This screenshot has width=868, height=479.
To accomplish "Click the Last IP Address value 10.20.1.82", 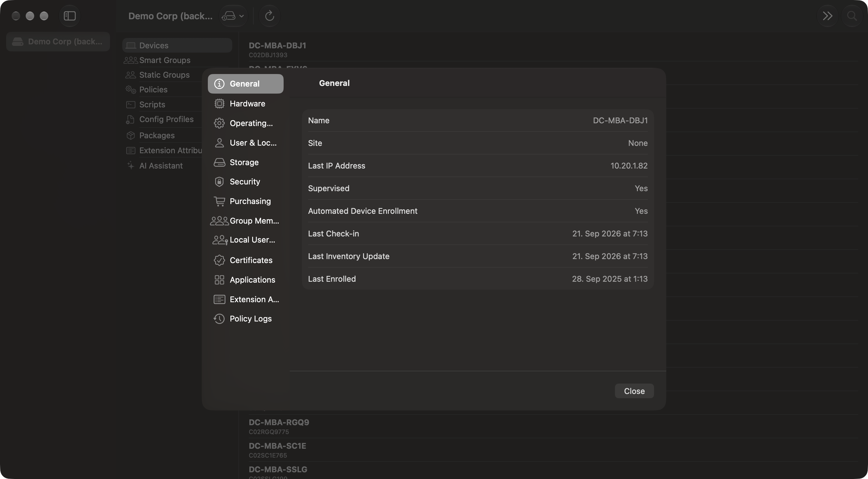I will [x=629, y=165].
